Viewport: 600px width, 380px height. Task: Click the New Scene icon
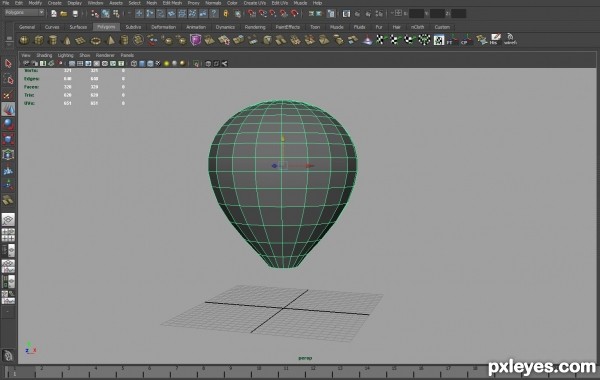[54, 14]
